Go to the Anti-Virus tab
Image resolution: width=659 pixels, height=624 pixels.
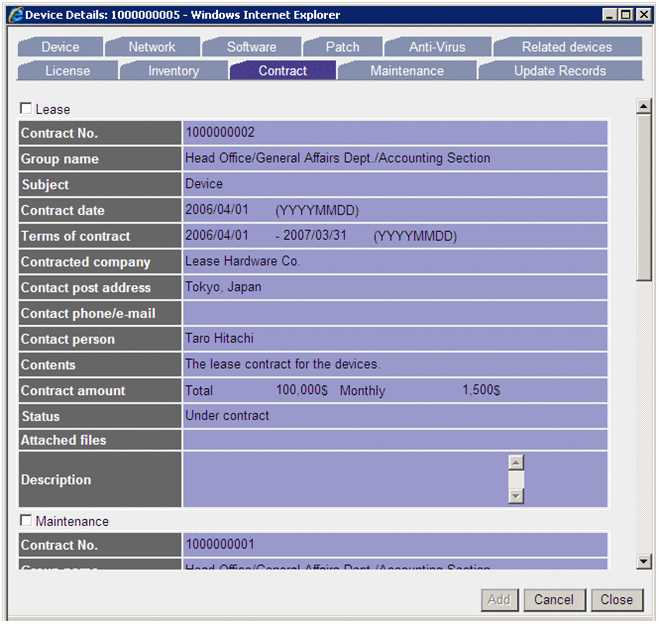click(437, 47)
